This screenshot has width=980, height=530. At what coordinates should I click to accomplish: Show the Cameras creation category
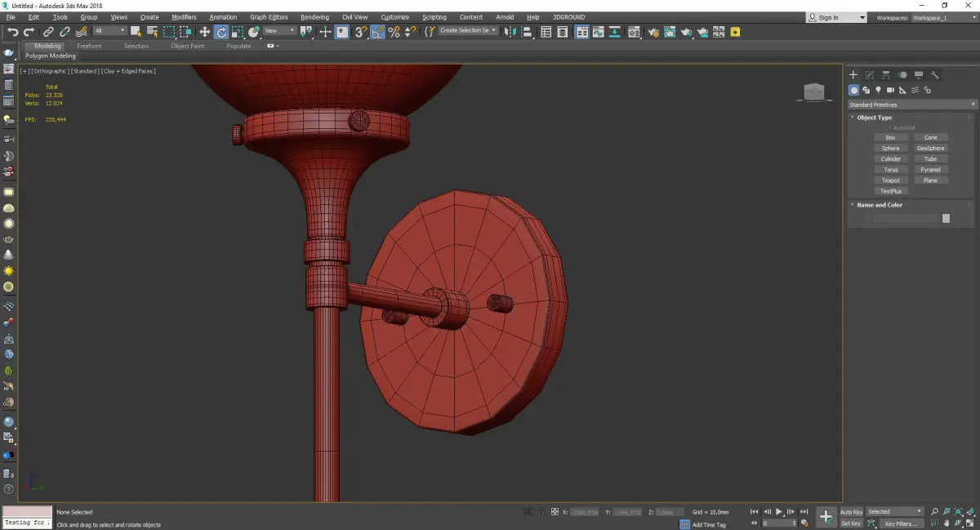tap(890, 90)
